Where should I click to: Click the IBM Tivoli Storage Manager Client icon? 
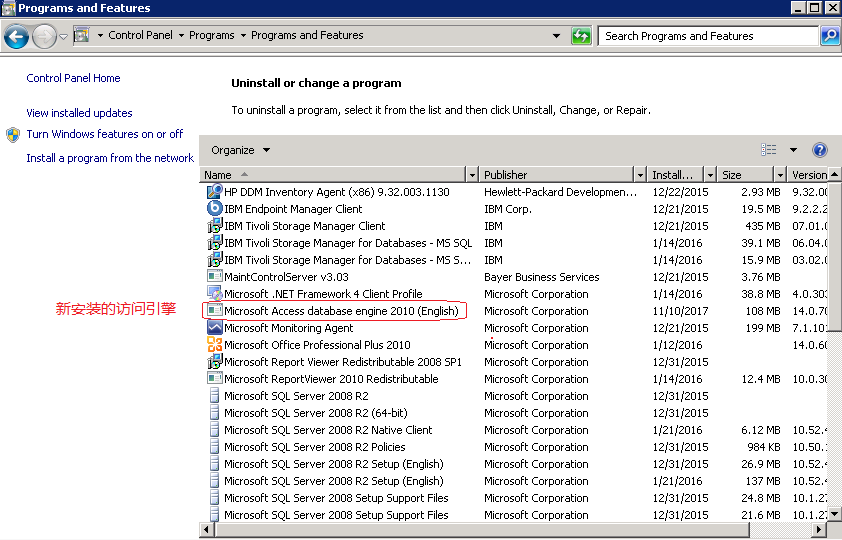pos(215,225)
